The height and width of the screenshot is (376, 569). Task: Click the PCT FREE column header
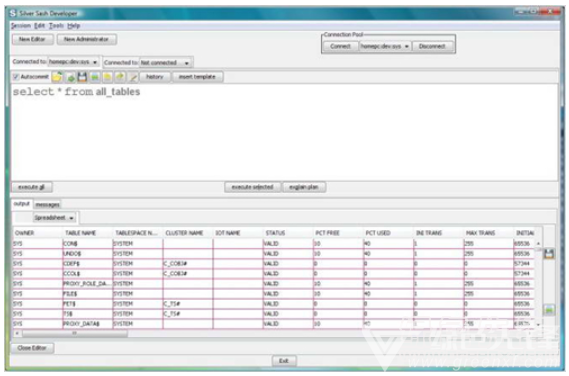[x=338, y=233]
